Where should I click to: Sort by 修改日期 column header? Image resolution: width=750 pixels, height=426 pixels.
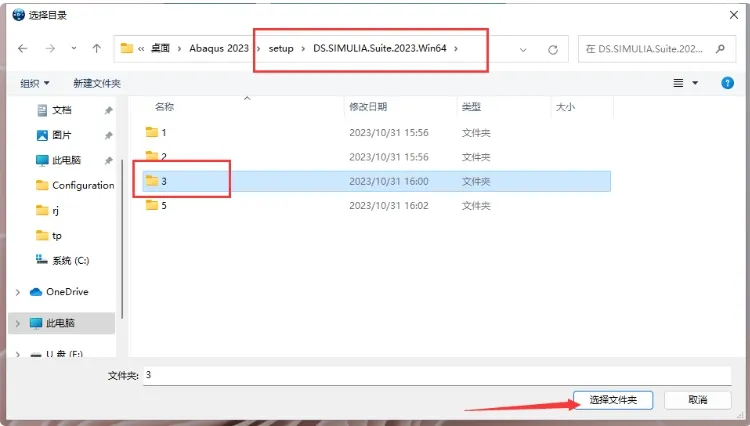368,107
